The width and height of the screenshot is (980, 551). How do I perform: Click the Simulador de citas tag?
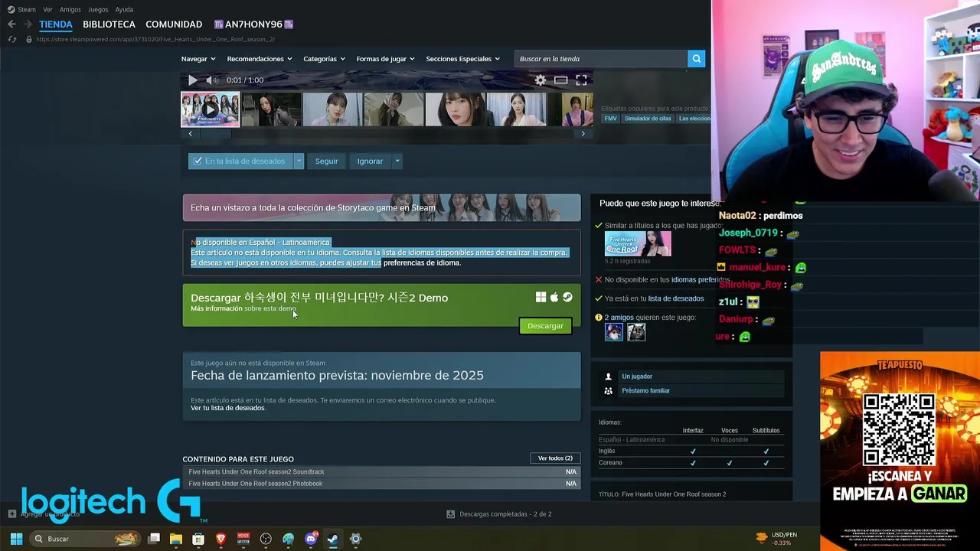click(x=648, y=119)
